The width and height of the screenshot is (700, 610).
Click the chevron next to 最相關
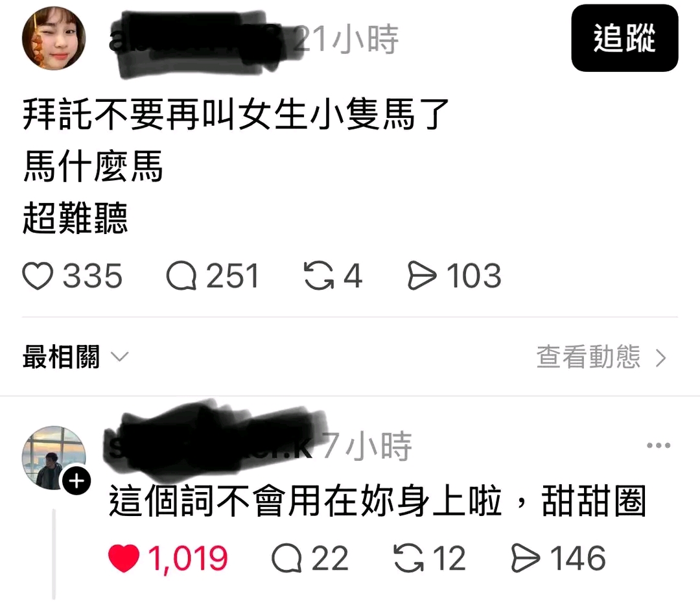tap(120, 357)
